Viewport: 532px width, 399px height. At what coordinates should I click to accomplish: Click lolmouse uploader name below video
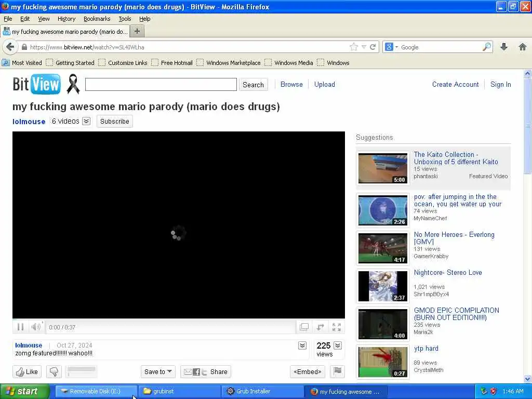click(x=29, y=345)
